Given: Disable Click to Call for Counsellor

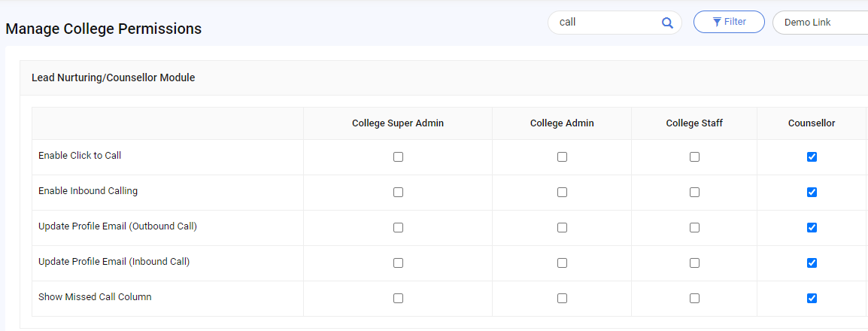Looking at the screenshot, I should (812, 157).
